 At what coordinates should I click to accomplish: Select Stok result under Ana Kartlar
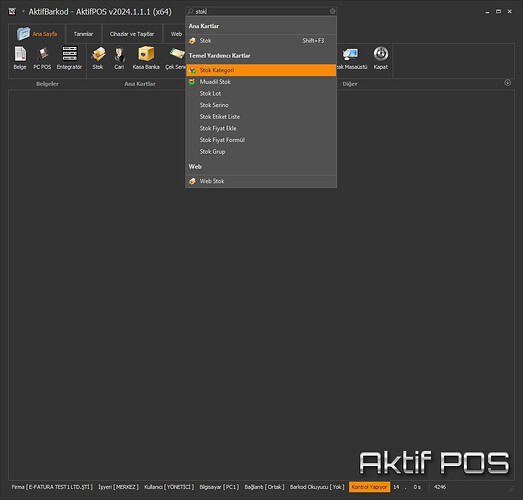261,41
